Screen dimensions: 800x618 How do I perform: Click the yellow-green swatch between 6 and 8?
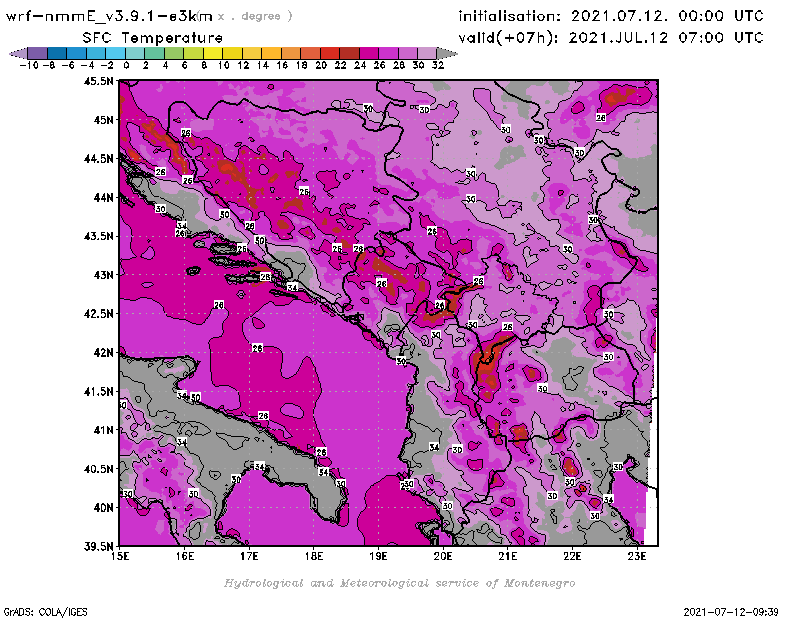193,53
